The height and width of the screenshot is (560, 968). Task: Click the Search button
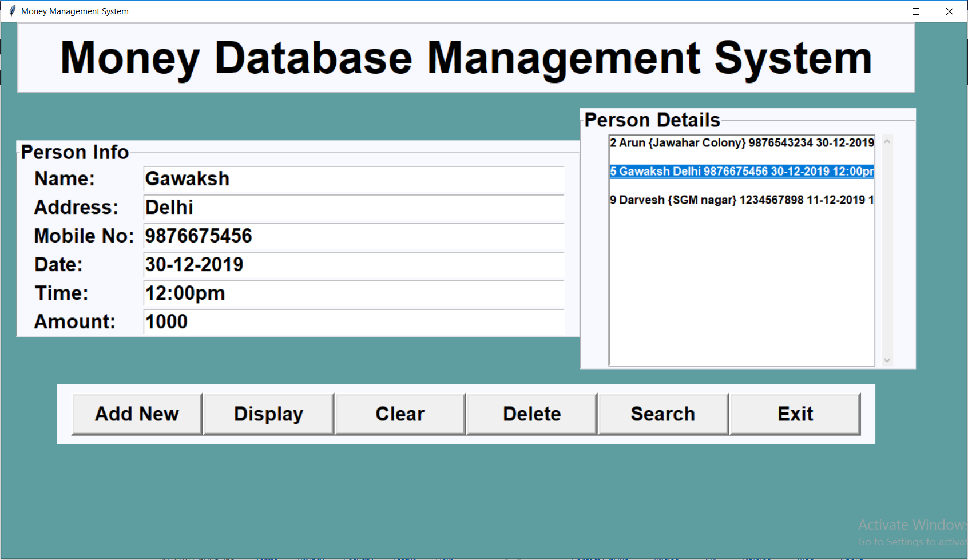tap(662, 414)
